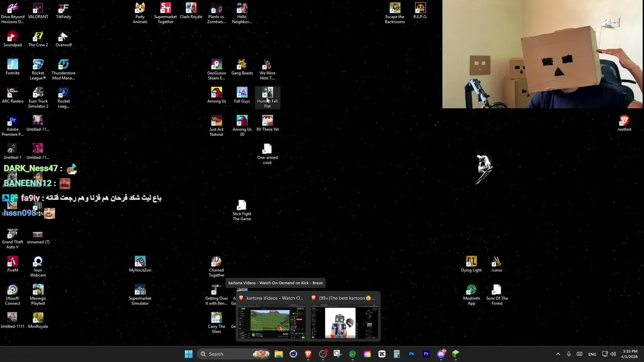644x362 pixels.
Task: Open Supermarket Together shortcut
Action: point(166,14)
